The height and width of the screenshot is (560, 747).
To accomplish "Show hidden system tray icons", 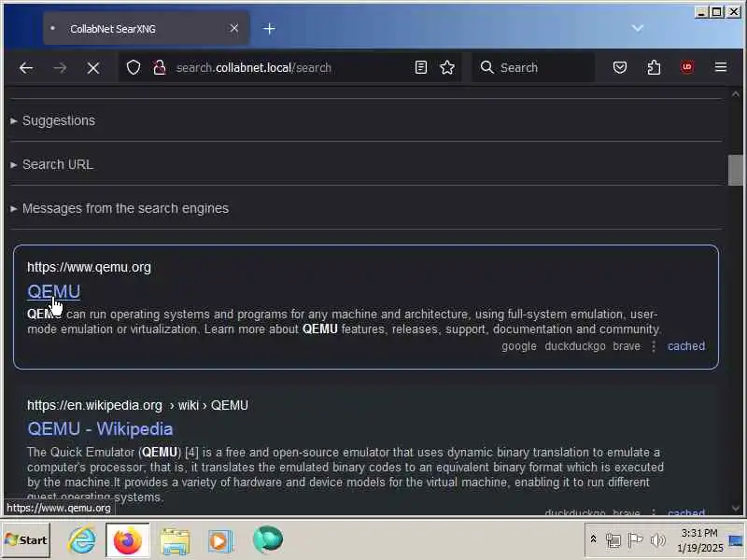I will (x=593, y=539).
